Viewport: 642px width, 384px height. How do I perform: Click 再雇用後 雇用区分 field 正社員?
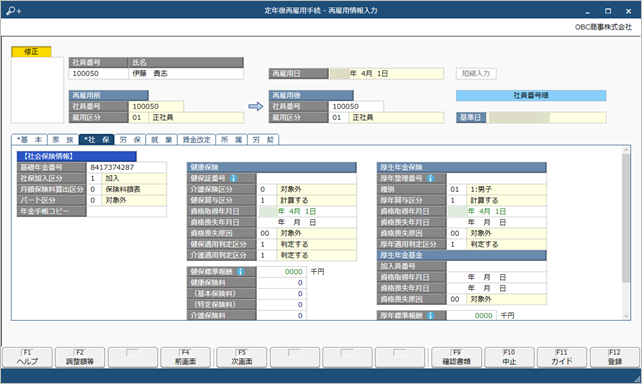386,117
